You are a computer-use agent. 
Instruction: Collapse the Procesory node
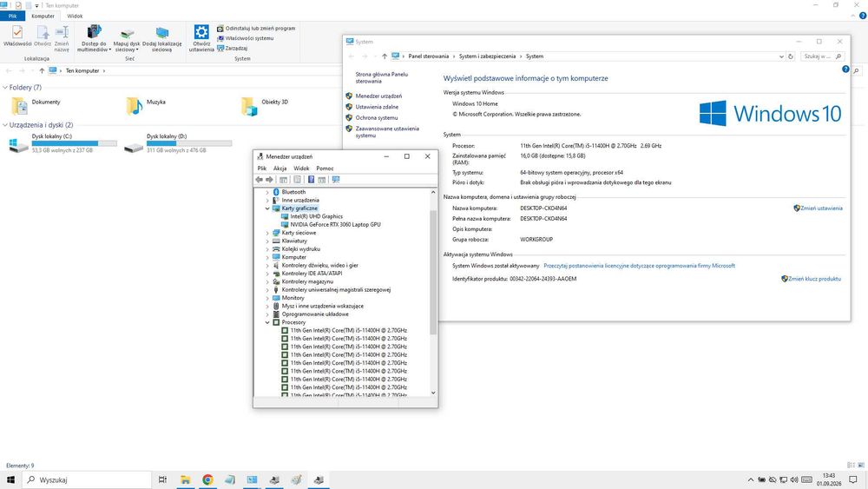[x=267, y=322]
